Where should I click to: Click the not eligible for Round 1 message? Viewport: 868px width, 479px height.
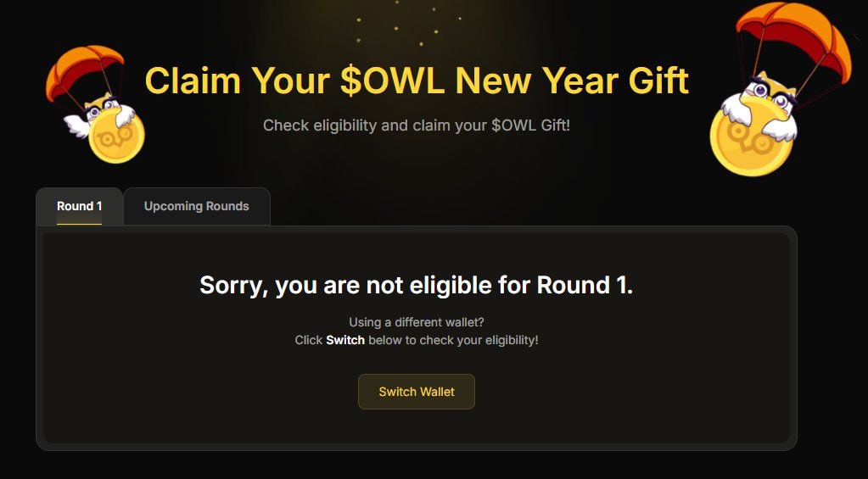pyautogui.click(x=417, y=285)
